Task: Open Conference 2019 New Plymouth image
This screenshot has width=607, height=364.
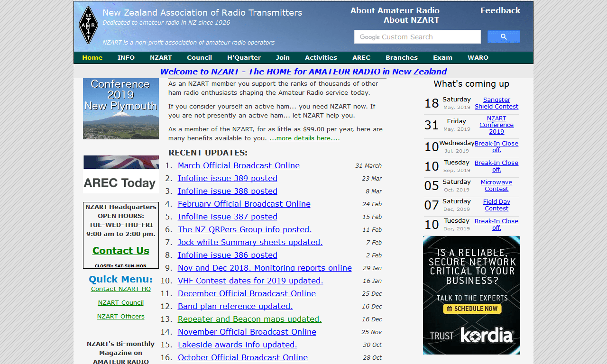Action: (121, 109)
